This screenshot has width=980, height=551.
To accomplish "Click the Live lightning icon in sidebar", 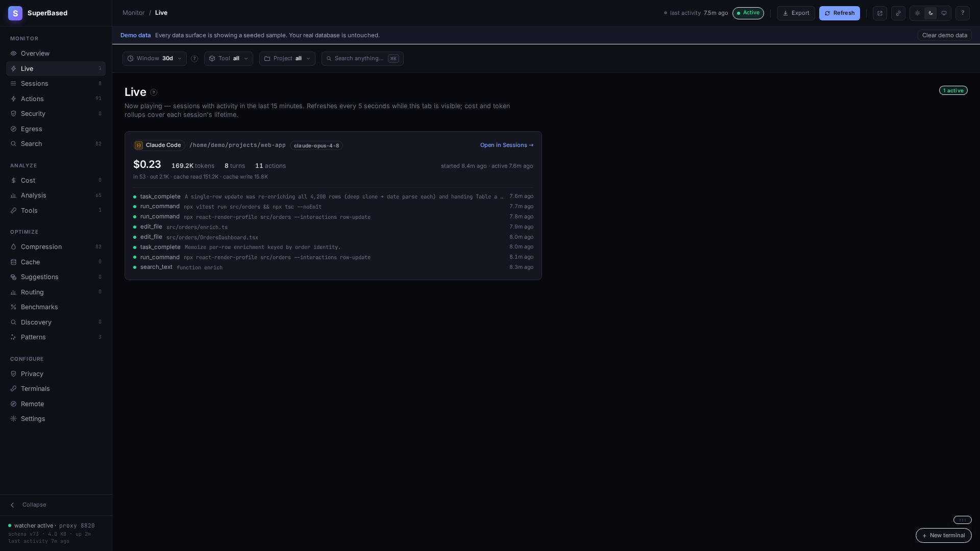I will (x=14, y=69).
